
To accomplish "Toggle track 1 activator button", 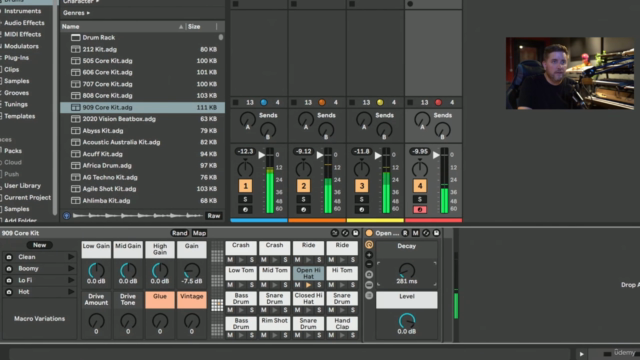I will tap(245, 186).
